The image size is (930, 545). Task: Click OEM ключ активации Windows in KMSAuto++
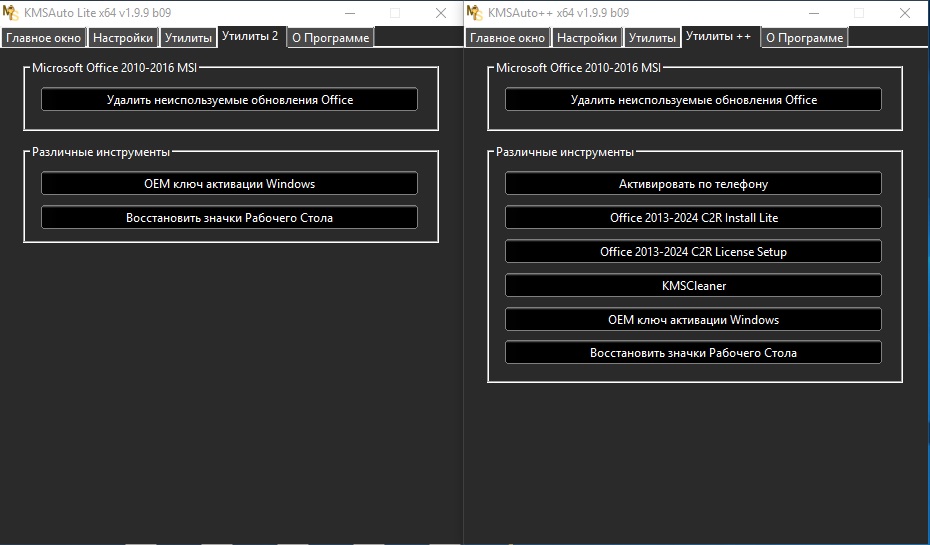693,320
